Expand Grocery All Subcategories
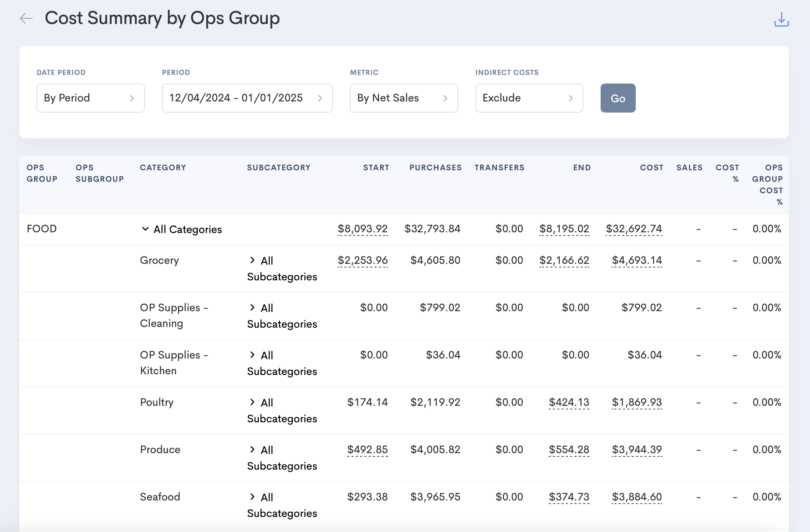The height and width of the screenshot is (532, 810). pos(252,260)
